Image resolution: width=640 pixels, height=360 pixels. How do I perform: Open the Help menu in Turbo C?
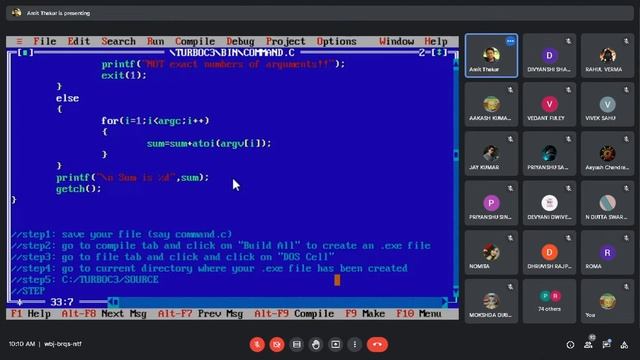[x=436, y=41]
